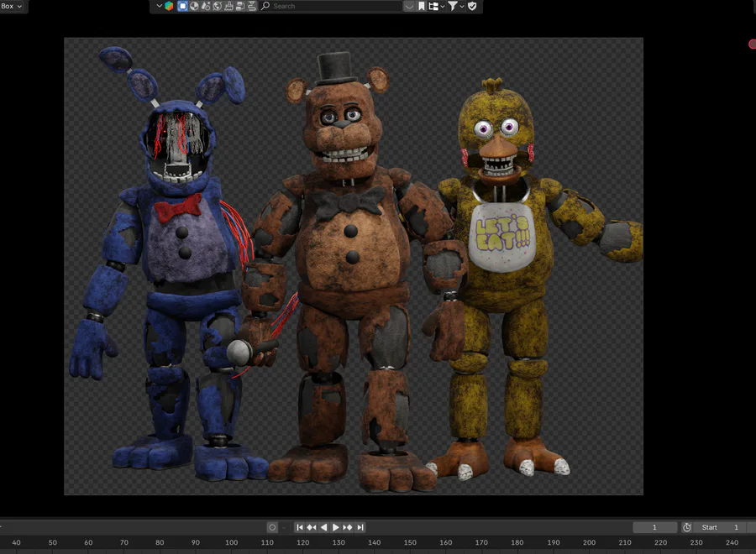Toggle the sequence strip filter icon

tap(252, 6)
